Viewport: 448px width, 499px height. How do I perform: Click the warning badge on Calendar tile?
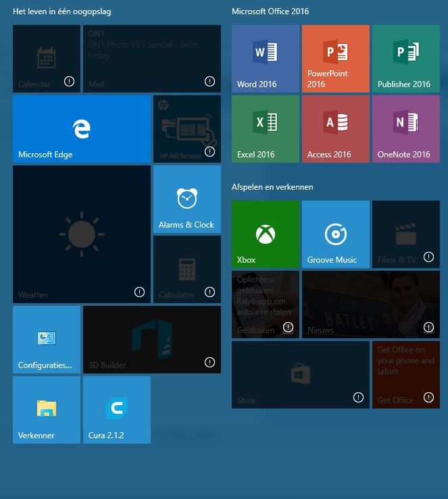tap(69, 82)
